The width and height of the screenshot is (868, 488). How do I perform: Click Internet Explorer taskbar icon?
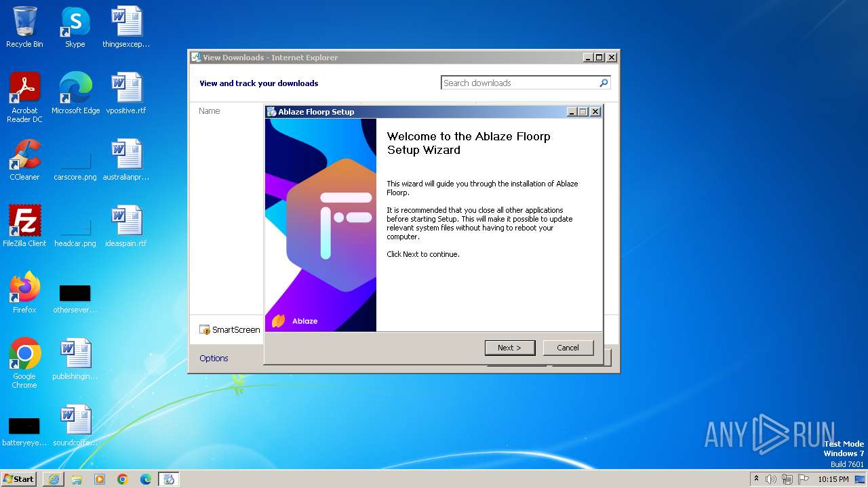54,479
